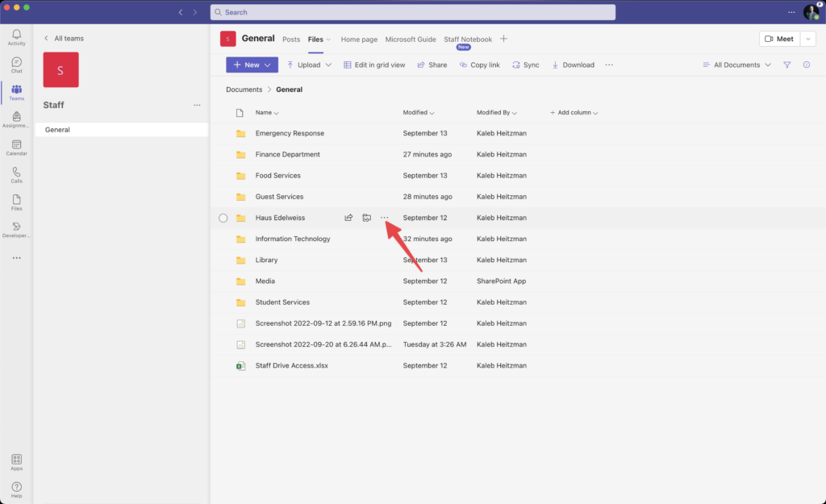
Task: Share the Haus Edelweiss folder icon
Action: (x=348, y=218)
